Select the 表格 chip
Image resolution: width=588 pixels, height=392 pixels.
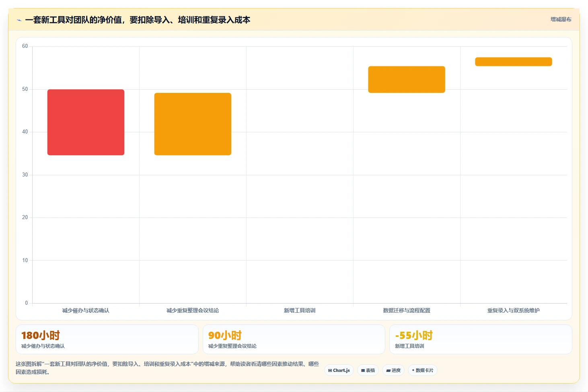(x=368, y=370)
